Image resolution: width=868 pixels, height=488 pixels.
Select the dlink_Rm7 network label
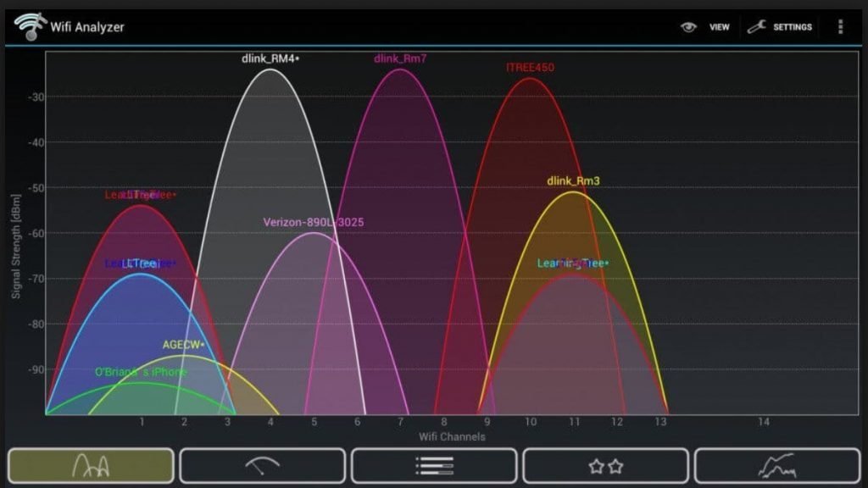(400, 58)
